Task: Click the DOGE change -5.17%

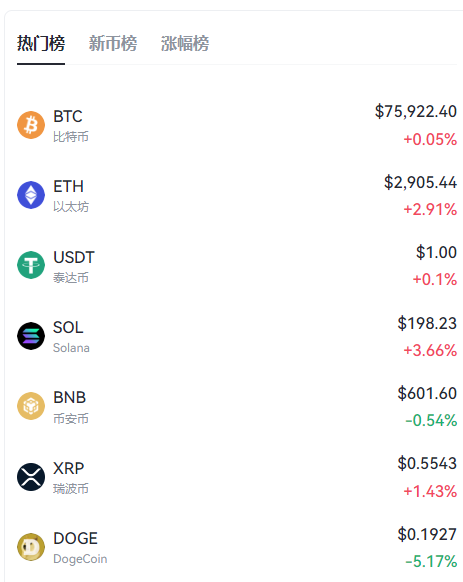Action: 431,561
